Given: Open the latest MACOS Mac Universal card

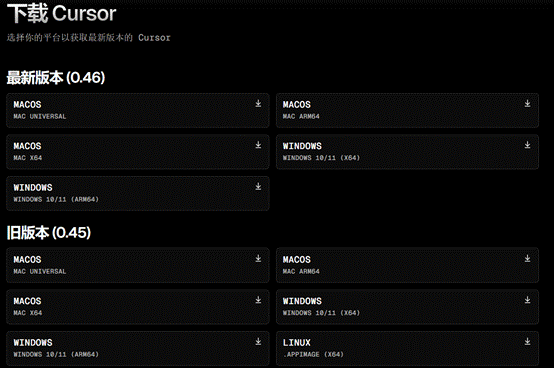Looking at the screenshot, I should click(138, 111).
